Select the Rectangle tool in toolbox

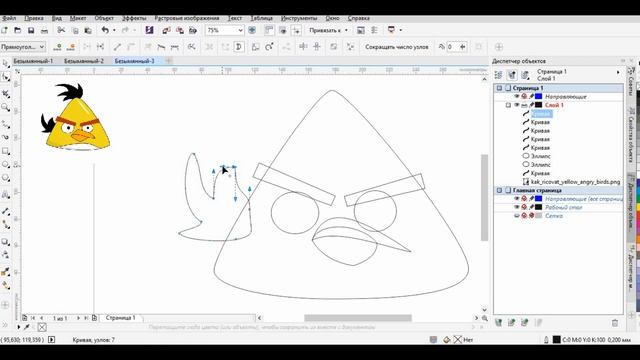pos(5,151)
